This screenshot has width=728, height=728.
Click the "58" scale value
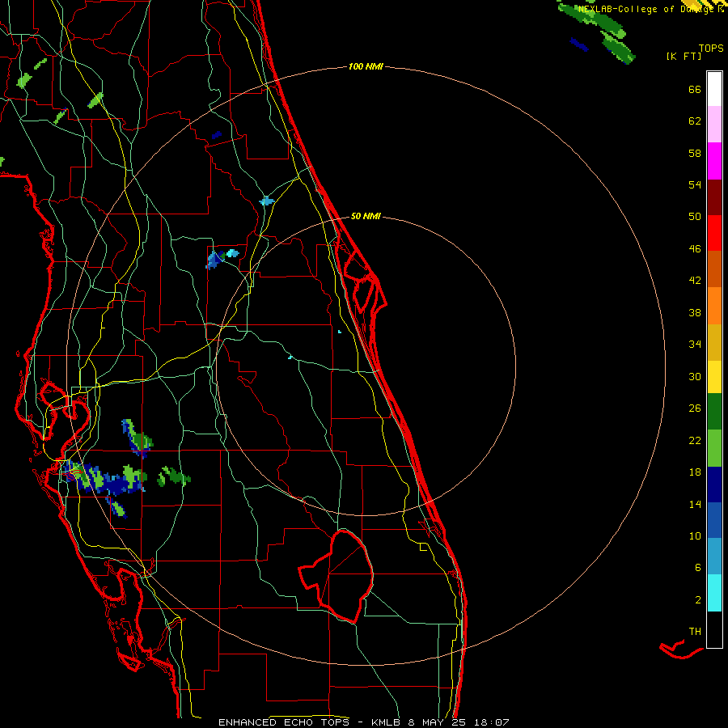[x=695, y=153]
